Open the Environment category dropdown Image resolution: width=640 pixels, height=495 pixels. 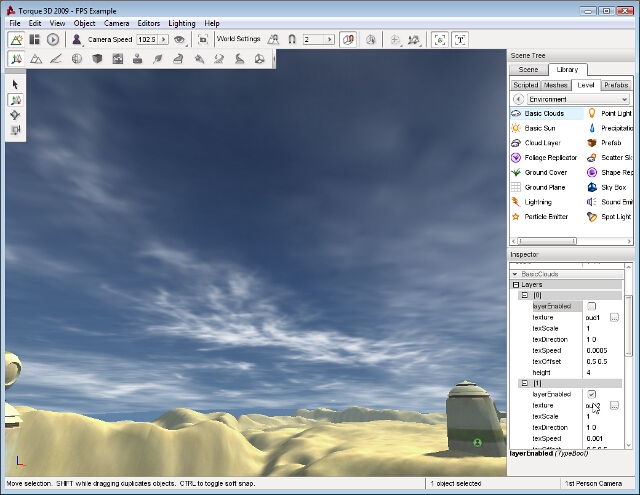coord(577,100)
